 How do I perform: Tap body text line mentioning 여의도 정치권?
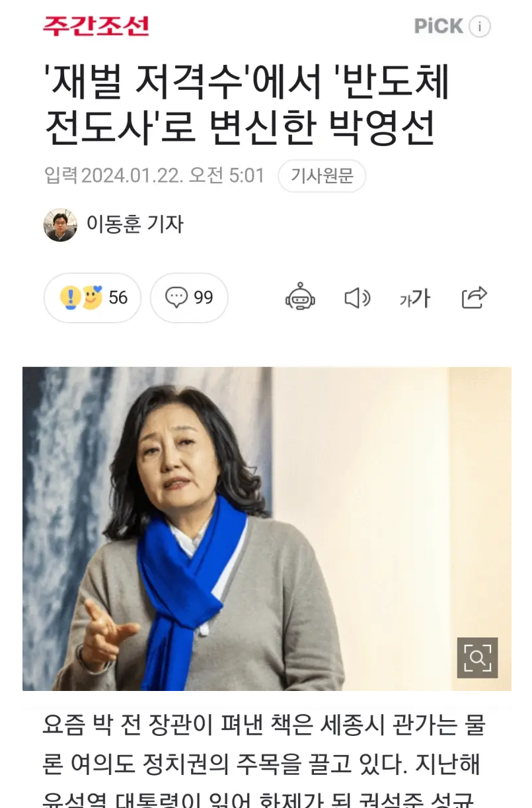pos(262,765)
